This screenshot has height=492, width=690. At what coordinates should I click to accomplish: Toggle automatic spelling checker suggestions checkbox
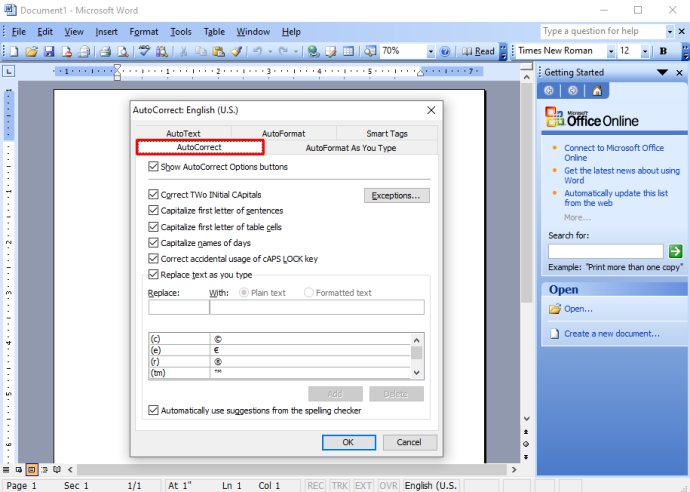pyautogui.click(x=153, y=410)
